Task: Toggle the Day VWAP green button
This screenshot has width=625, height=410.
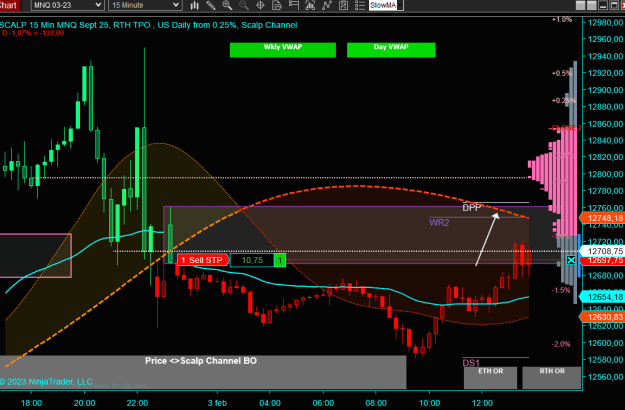Action: tap(391, 50)
